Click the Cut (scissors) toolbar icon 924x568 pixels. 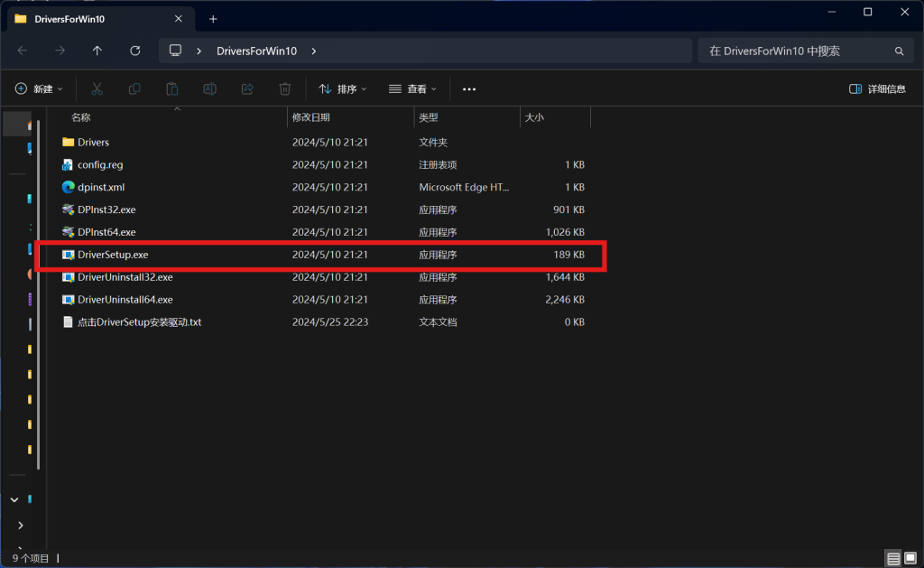point(97,89)
